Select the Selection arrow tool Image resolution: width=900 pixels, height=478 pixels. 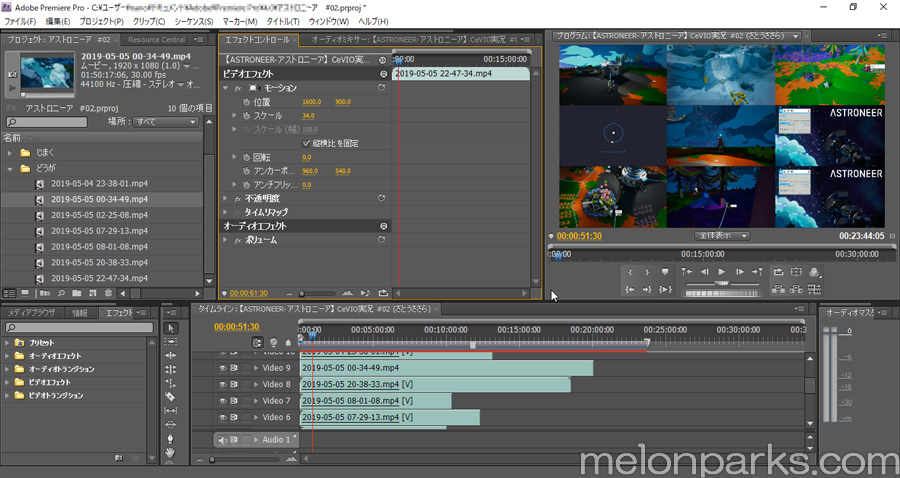170,328
